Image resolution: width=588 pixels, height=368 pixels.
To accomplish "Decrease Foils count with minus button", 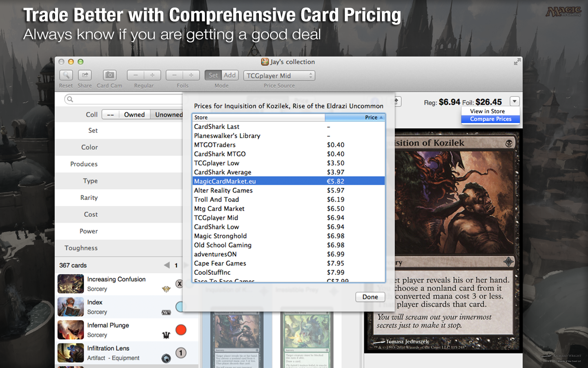I will [174, 75].
